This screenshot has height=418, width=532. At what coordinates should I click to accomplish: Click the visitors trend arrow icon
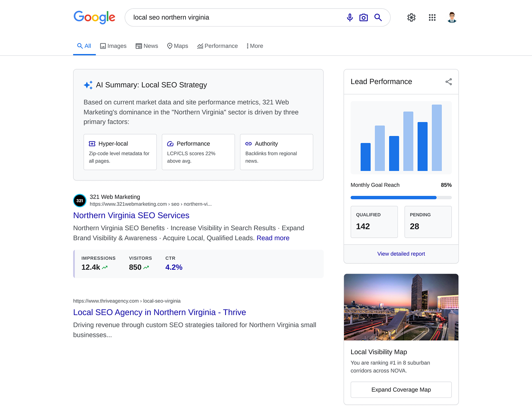click(146, 268)
